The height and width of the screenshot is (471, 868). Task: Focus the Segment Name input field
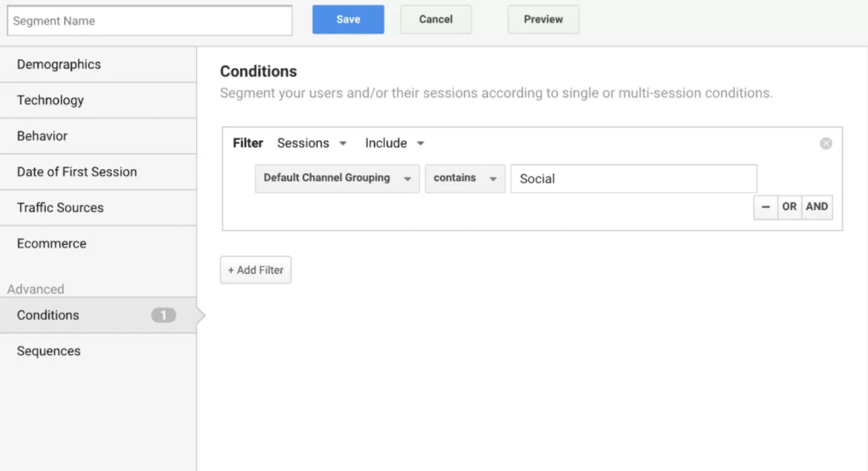[150, 21]
